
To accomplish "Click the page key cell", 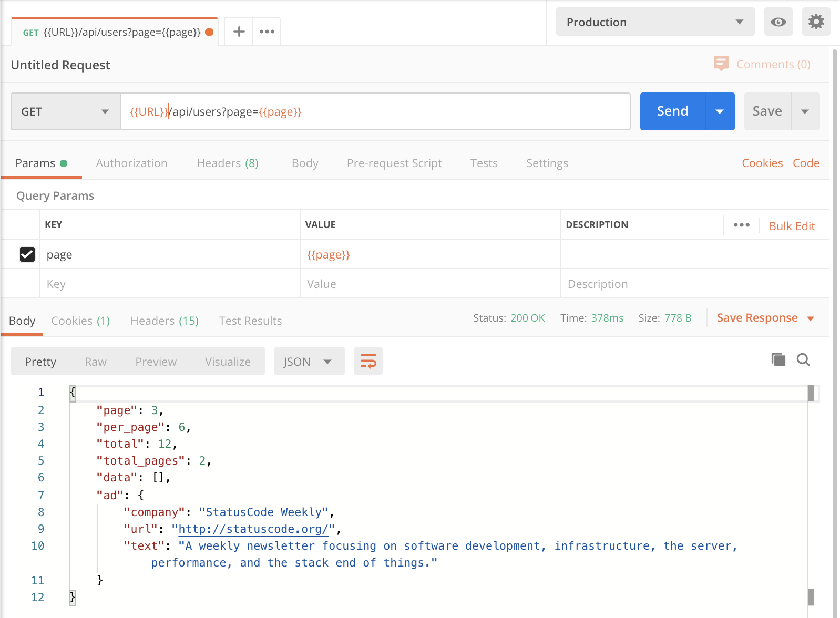I will click(x=169, y=254).
